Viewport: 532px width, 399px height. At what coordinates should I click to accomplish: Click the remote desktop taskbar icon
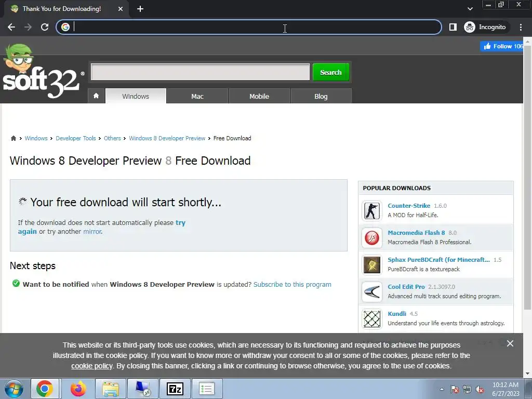(x=143, y=389)
